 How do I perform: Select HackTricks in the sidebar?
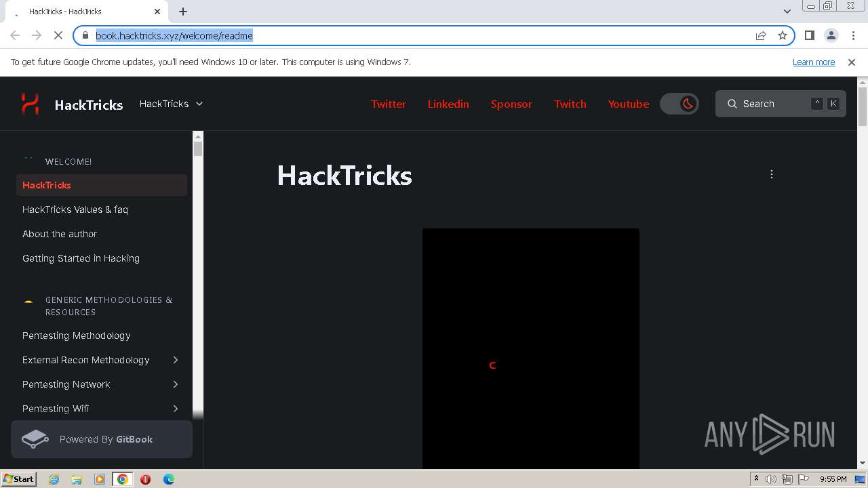(x=102, y=185)
